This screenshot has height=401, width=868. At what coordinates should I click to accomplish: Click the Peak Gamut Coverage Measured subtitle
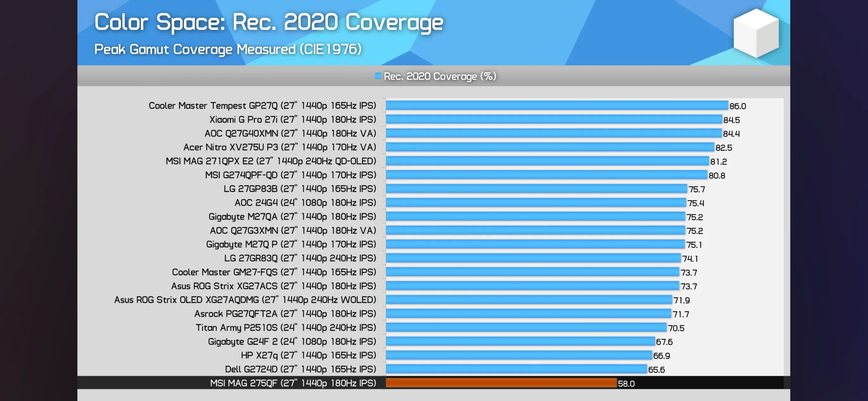pos(228,49)
